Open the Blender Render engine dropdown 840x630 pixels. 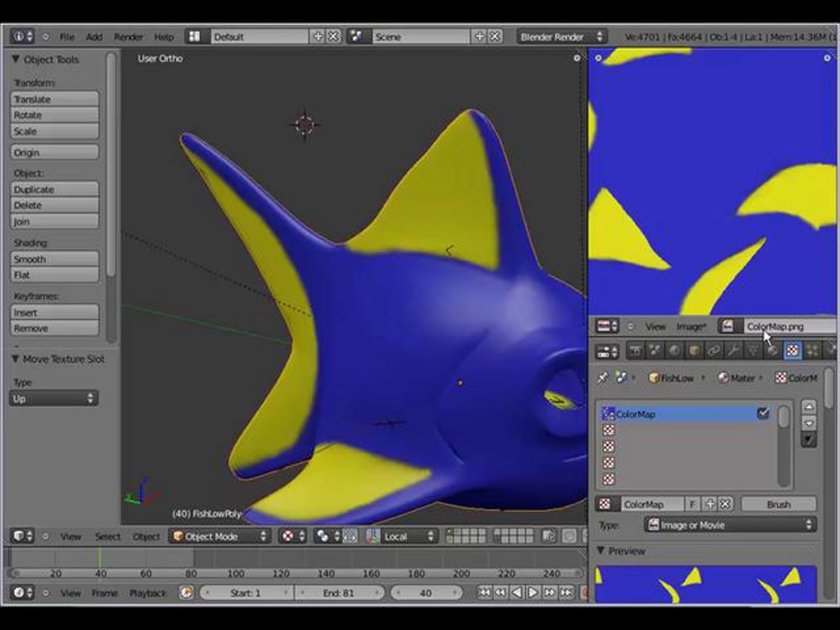pos(561,37)
